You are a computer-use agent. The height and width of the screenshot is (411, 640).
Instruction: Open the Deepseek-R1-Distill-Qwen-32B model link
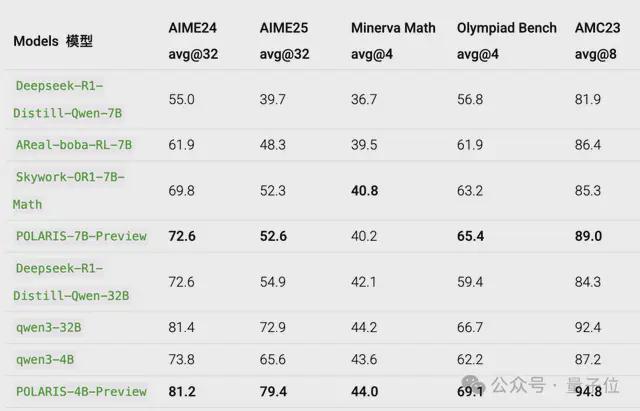[x=71, y=282]
